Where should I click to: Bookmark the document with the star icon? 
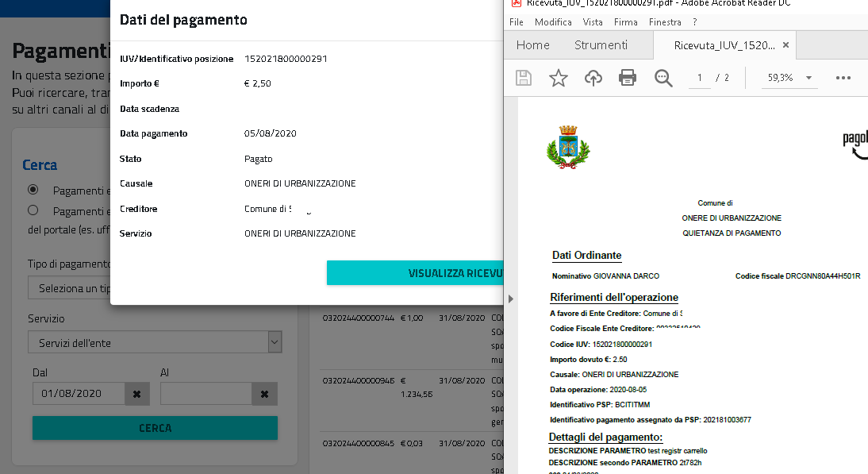pos(559,78)
